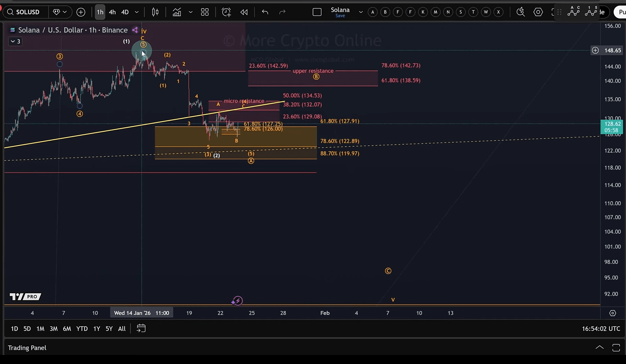Click the Solana / U.S. Dollar chart title
Viewport: 626px width, 364px height.
click(x=73, y=30)
